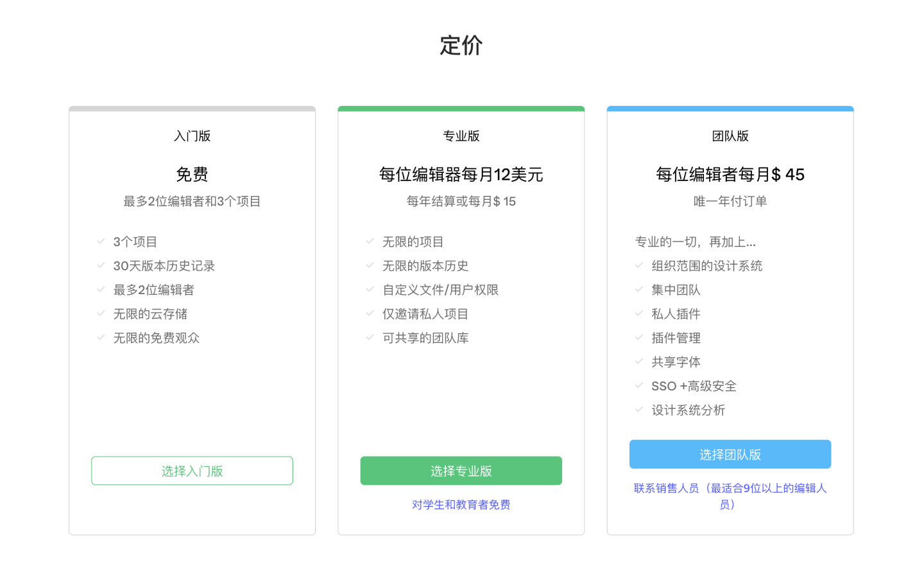Select the 团队版 plan title

pyautogui.click(x=730, y=136)
